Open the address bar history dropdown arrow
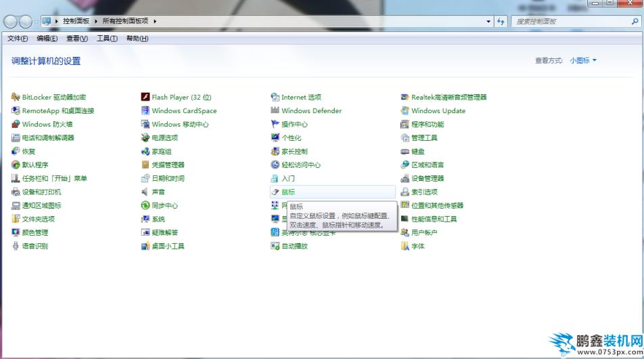Screen dimensions: 644x359 [x=488, y=22]
